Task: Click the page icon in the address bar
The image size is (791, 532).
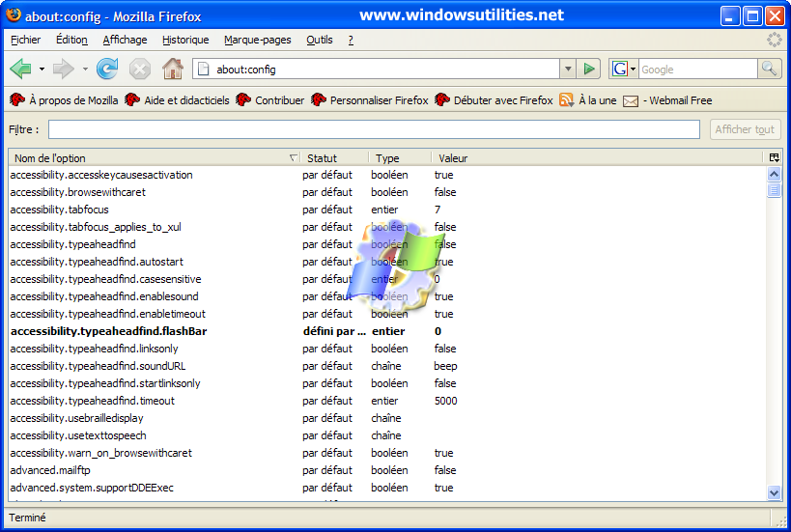Action: [x=203, y=70]
